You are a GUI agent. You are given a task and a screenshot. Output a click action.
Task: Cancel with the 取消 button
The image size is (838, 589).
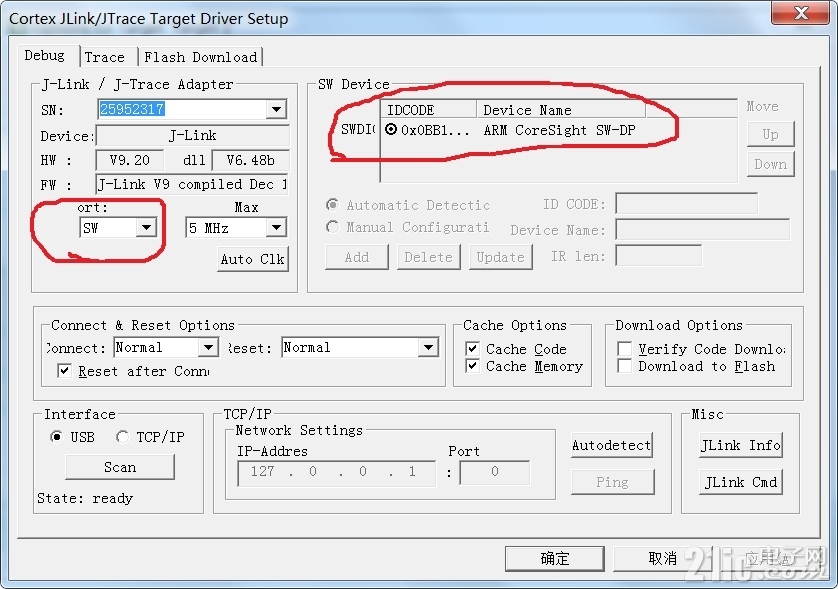pos(663,559)
